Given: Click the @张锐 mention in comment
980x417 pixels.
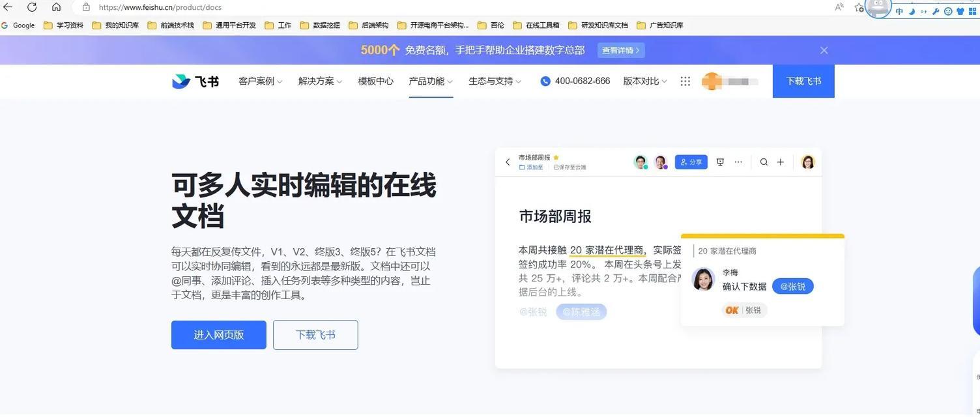Looking at the screenshot, I should 793,287.
